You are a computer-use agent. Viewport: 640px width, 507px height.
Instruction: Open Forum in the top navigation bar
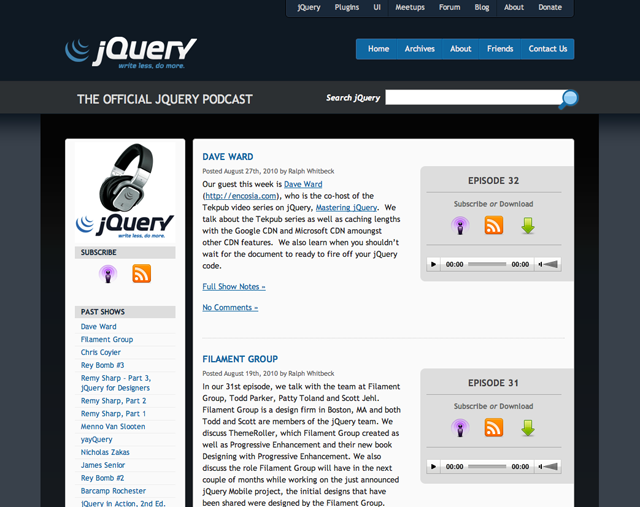click(x=449, y=7)
